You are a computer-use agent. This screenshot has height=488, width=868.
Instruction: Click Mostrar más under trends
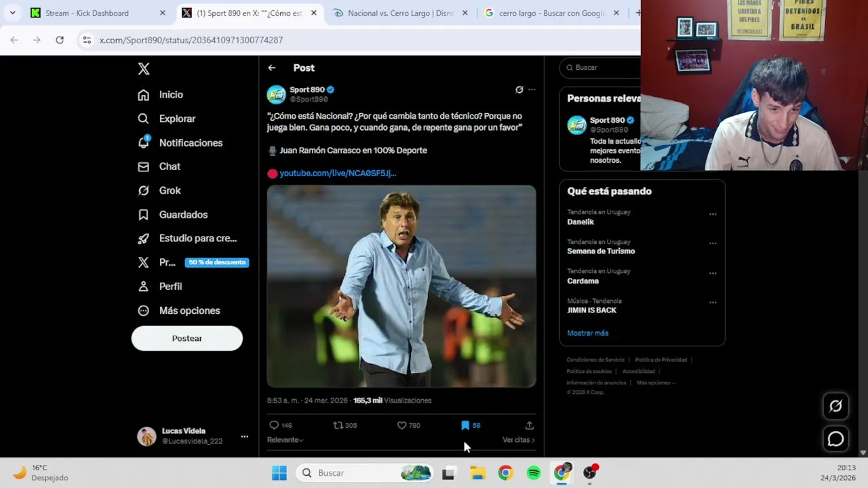[x=588, y=333]
